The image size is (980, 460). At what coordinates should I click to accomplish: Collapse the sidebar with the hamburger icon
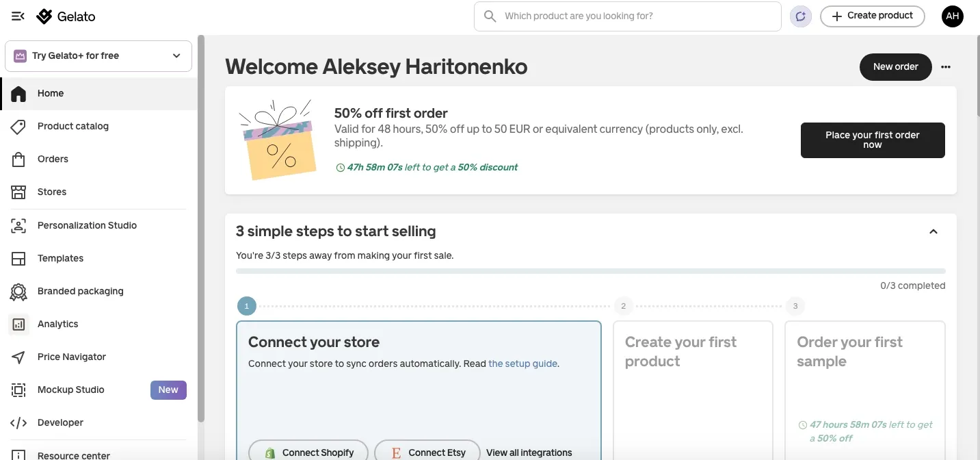[x=18, y=16]
